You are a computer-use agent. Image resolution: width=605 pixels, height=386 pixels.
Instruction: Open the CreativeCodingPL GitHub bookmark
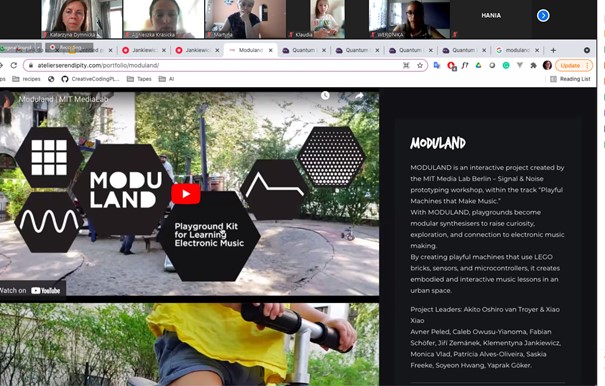91,79
